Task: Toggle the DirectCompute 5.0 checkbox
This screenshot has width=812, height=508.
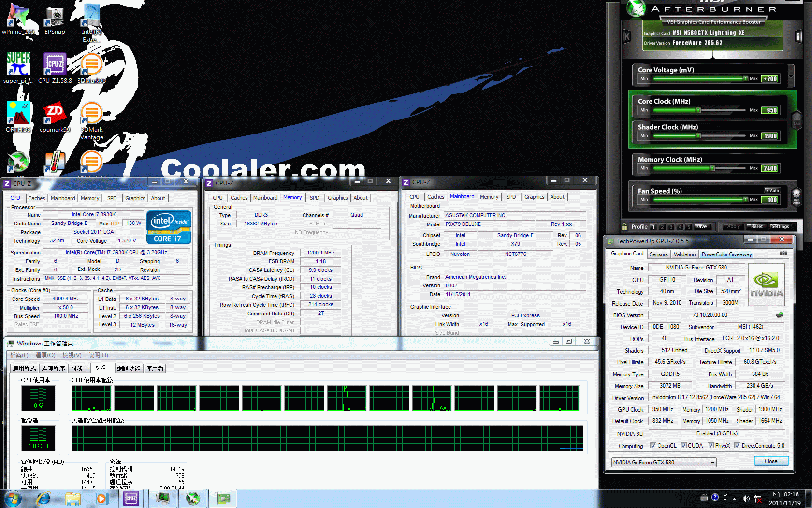Action: pos(737,446)
